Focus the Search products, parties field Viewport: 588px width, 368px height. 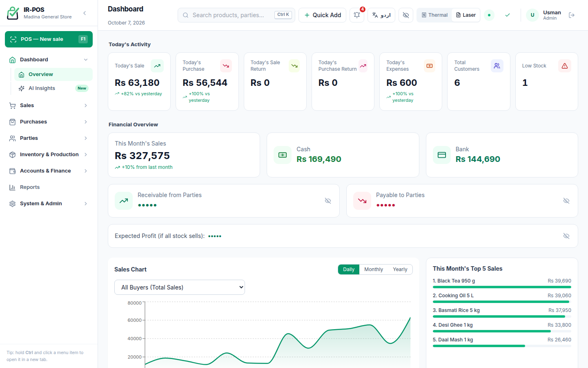pyautogui.click(x=236, y=15)
